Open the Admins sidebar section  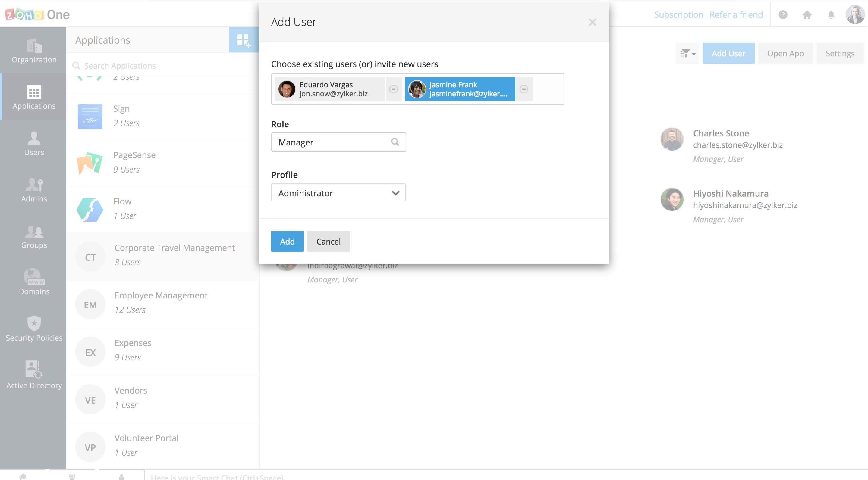34,190
